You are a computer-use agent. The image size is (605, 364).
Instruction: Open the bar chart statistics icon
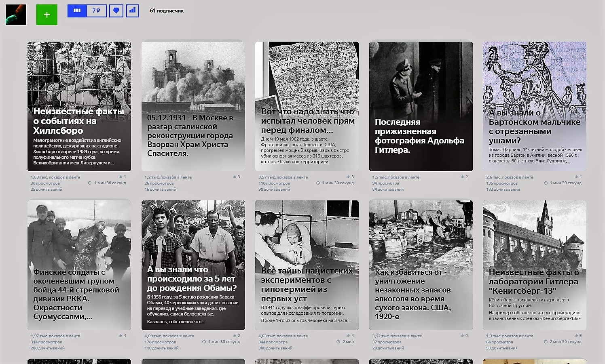132,11
